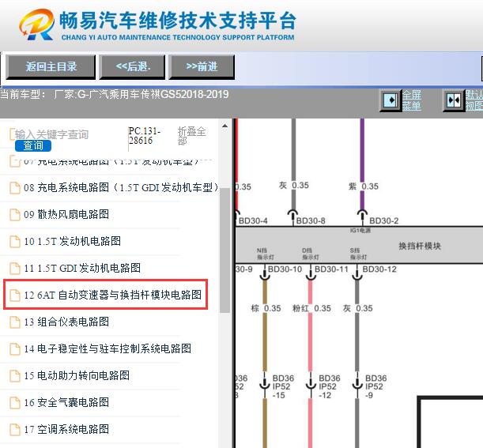Open 08 充电系统电路图 1.5T GDI item
The height and width of the screenshot is (448, 483).
coord(121,187)
